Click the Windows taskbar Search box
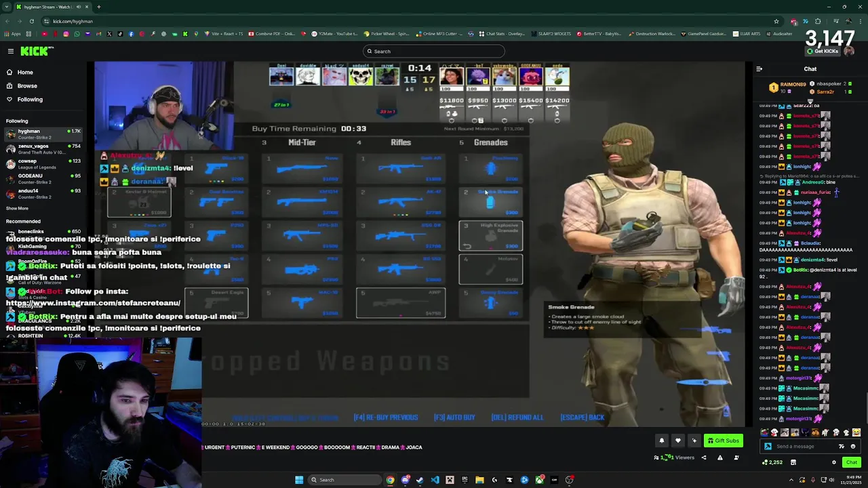The image size is (868, 488). click(344, 480)
